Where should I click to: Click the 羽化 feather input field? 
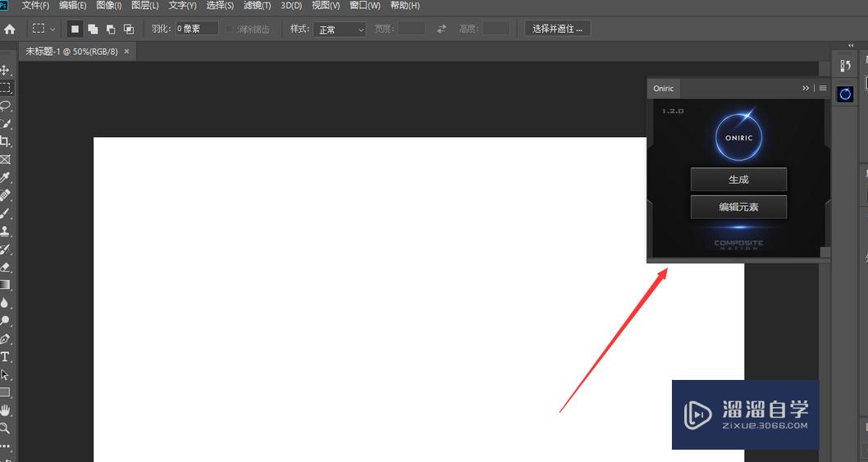coord(197,29)
